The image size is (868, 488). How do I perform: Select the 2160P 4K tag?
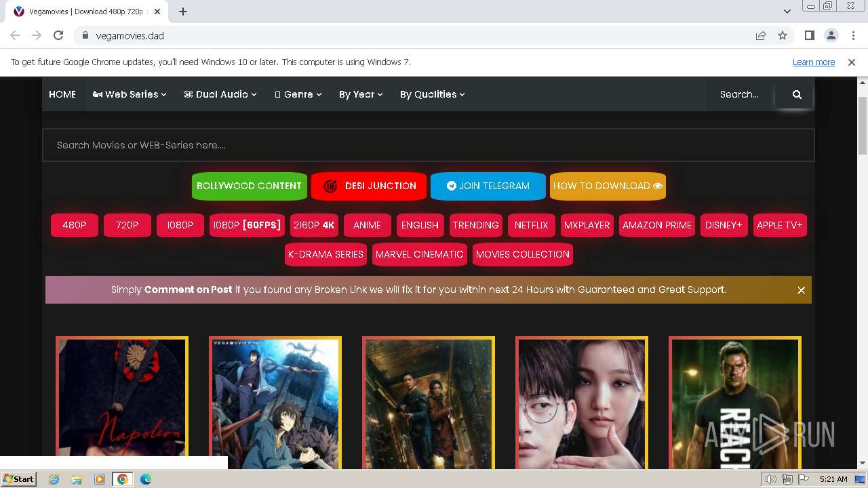[x=314, y=225]
